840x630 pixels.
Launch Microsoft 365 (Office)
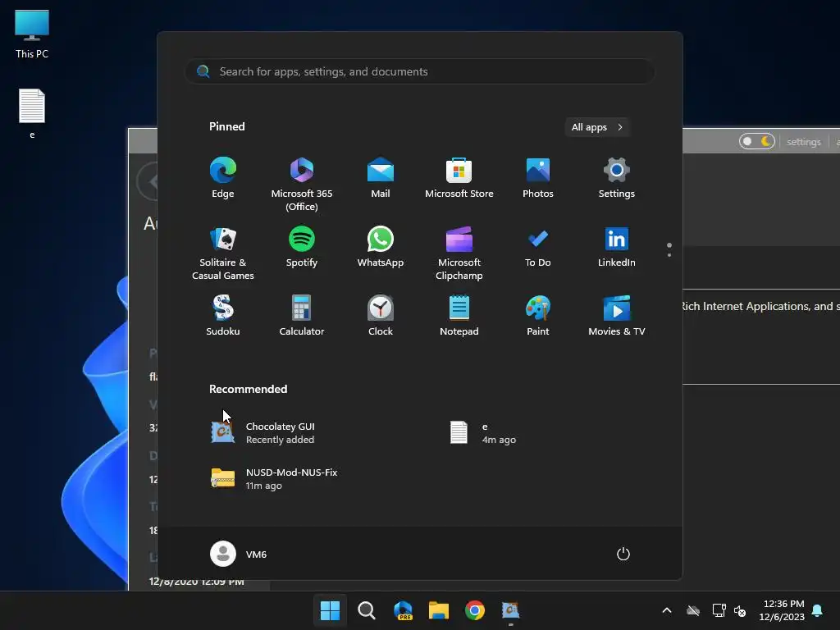pos(302,185)
